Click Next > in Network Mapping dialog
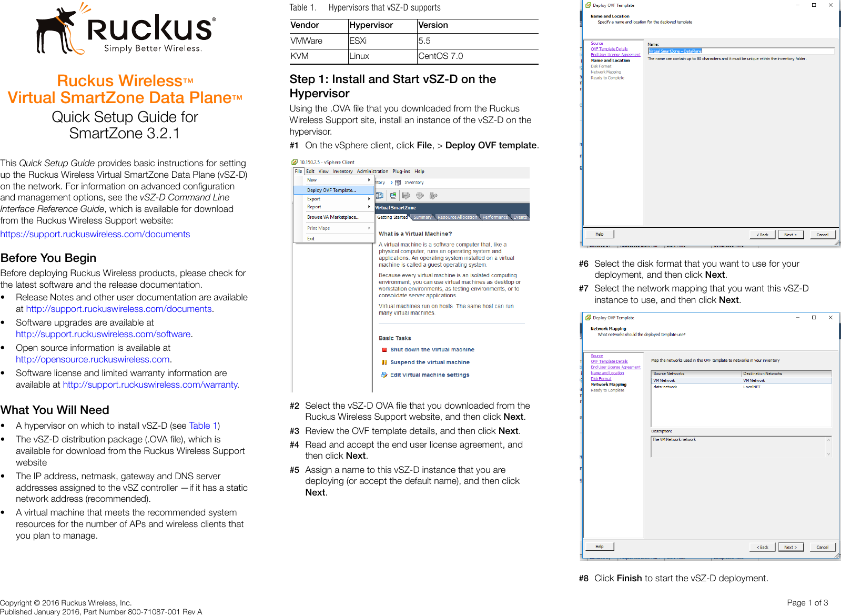This screenshot has width=841, height=616. coord(791,547)
